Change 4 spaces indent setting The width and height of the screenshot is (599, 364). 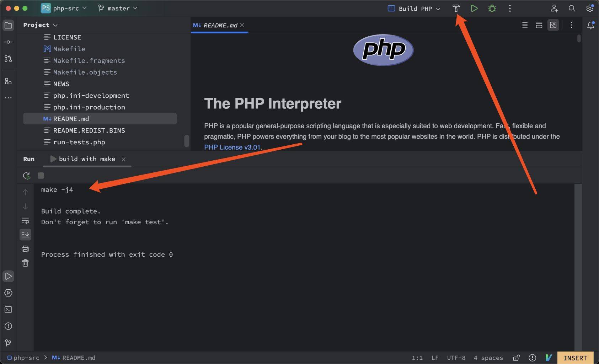click(488, 358)
